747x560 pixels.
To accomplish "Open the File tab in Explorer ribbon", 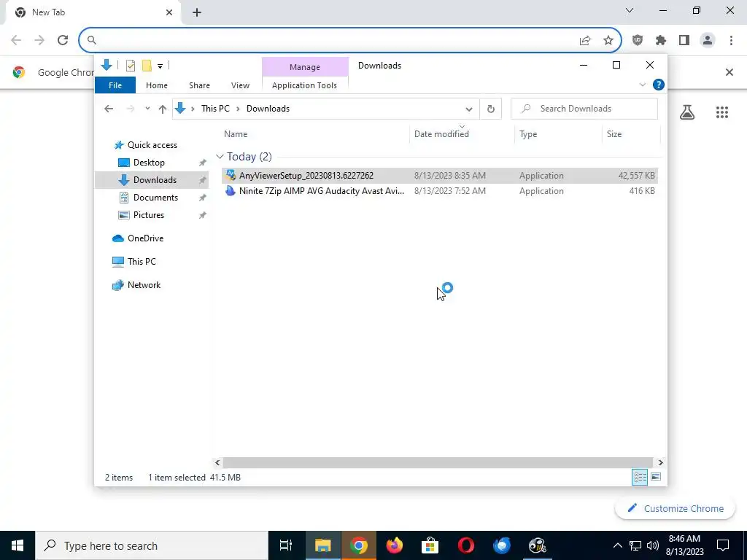I will 115,85.
